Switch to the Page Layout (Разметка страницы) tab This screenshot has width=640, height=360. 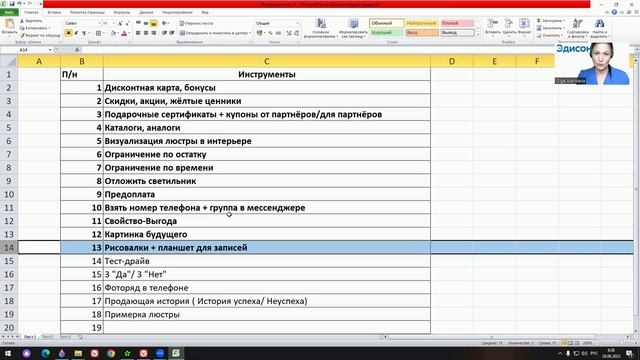87,12
